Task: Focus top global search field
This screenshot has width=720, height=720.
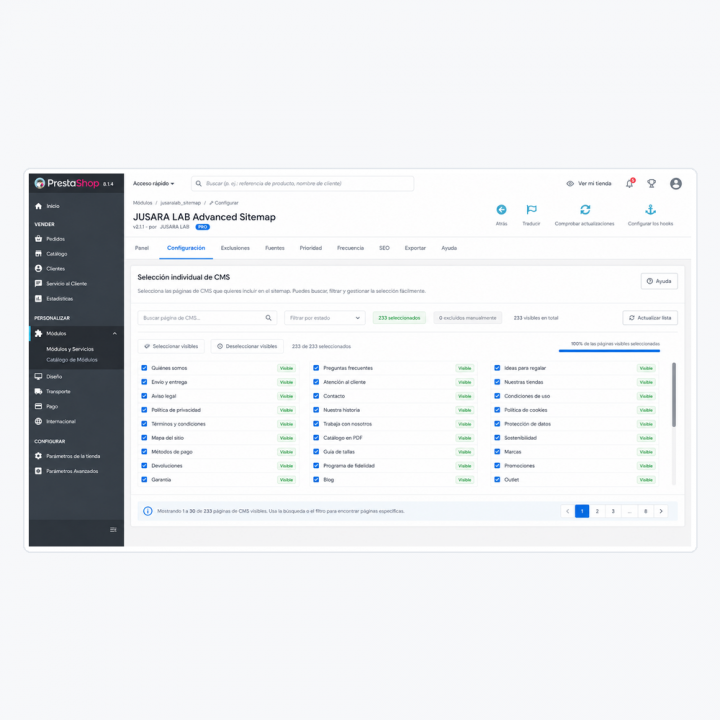Action: pyautogui.click(x=303, y=184)
